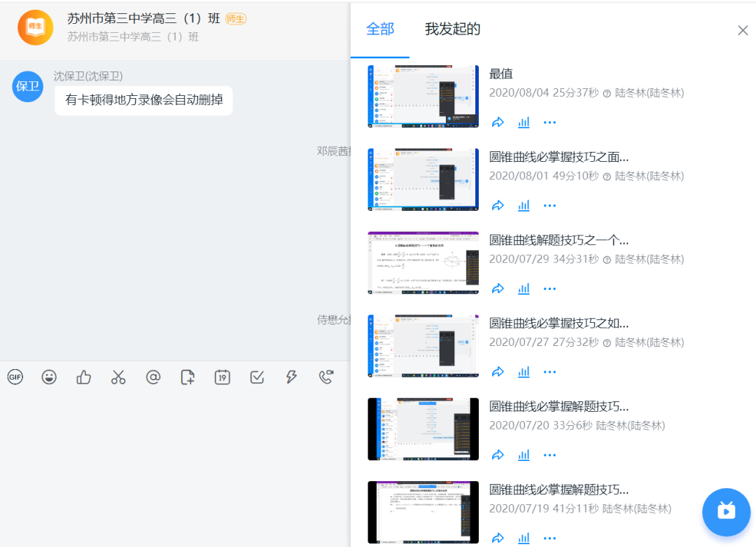Open the emoji picker
This screenshot has width=756, height=547.
point(49,377)
